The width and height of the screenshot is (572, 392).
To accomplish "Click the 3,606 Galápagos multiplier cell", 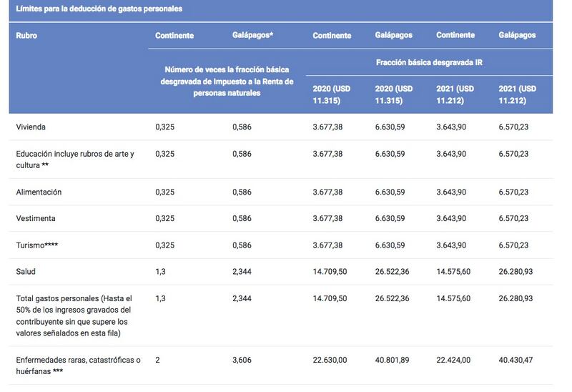I will [242, 360].
